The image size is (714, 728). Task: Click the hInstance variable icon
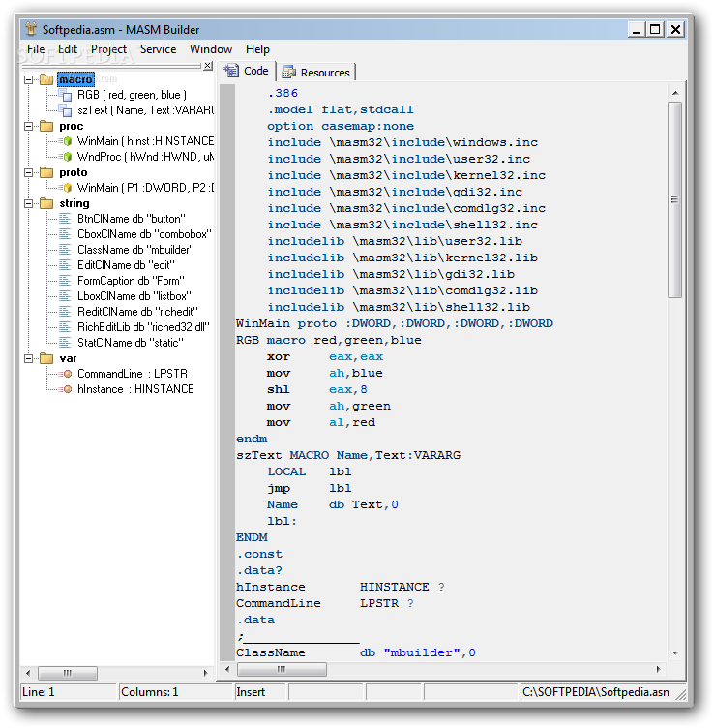[67, 389]
